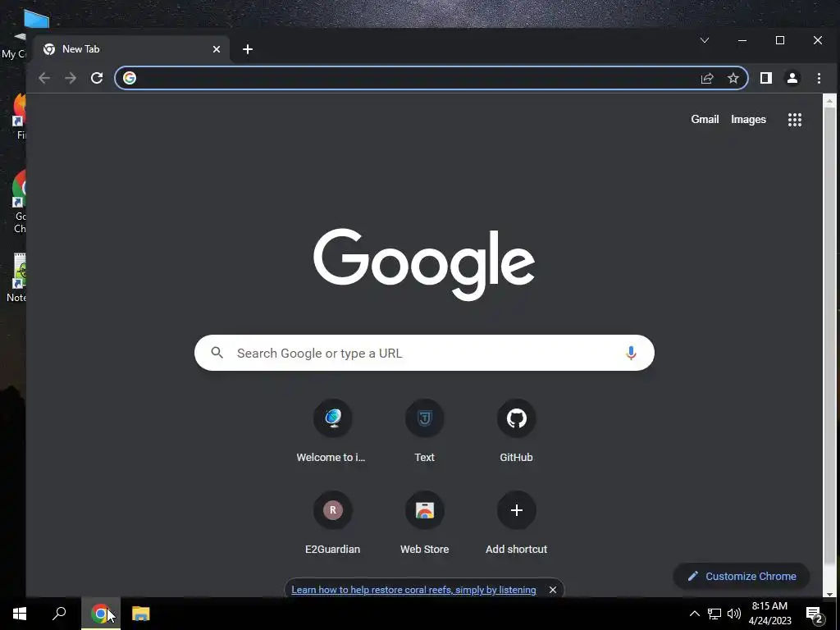Follow the coral reefs learn link
The image size is (840, 630).
(x=413, y=590)
